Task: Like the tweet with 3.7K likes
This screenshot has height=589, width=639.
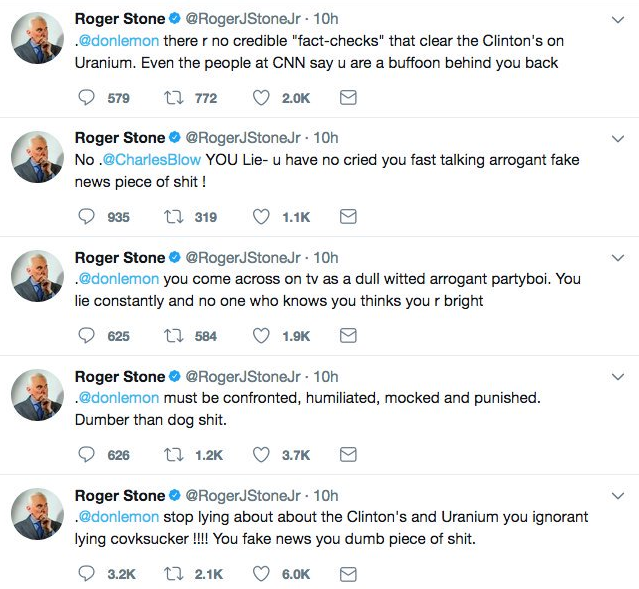Action: coord(262,455)
